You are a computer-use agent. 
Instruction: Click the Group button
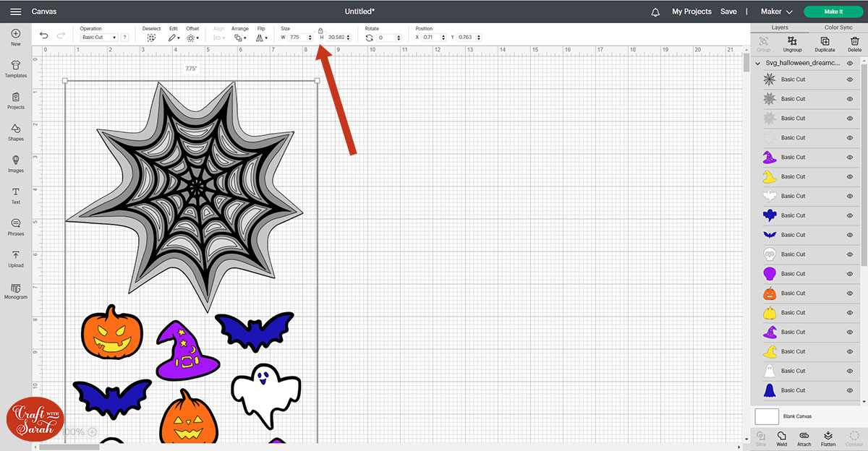tap(763, 44)
